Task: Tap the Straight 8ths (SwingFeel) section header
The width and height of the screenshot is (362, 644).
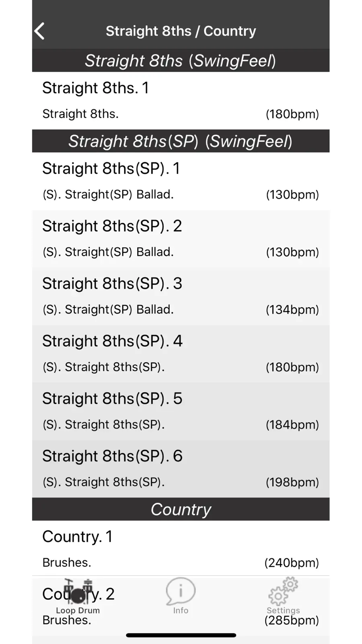Action: point(181,61)
